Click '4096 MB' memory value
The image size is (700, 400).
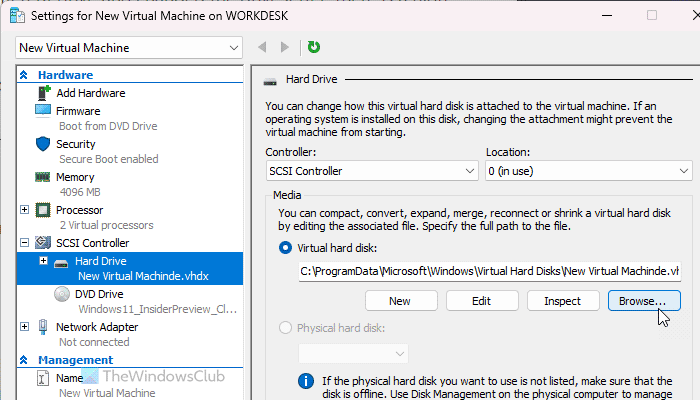coord(80,192)
